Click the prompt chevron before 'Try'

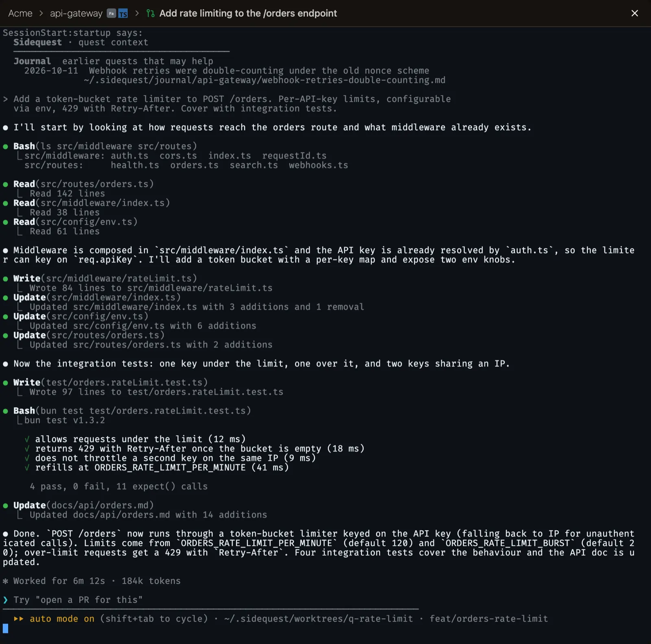point(5,600)
